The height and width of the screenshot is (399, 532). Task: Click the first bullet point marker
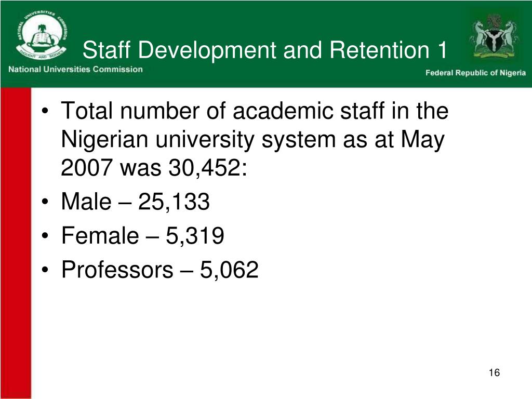pyautogui.click(x=45, y=111)
